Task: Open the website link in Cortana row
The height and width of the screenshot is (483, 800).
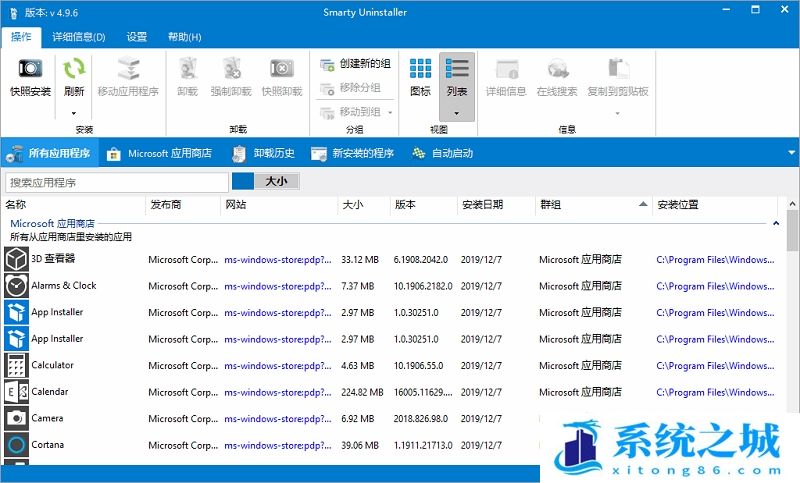Action: [x=278, y=445]
